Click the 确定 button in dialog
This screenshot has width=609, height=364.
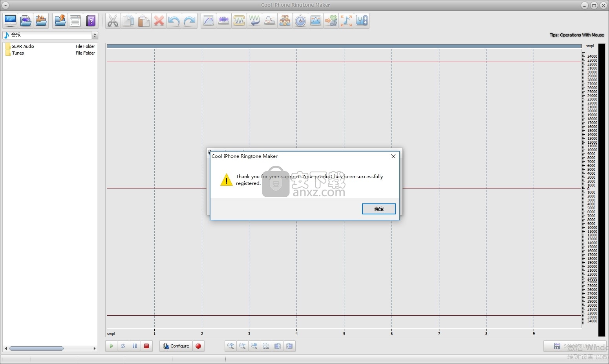(379, 209)
